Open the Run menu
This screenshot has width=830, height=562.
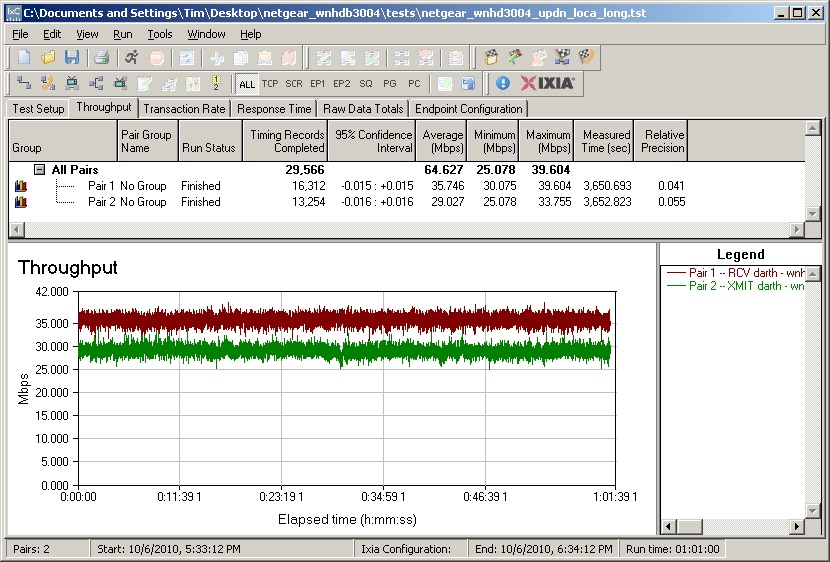point(122,34)
